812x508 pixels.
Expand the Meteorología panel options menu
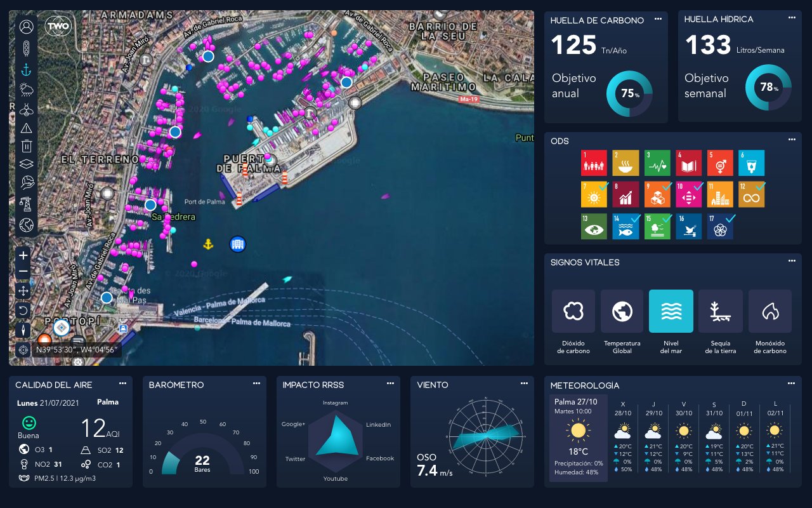coord(792,384)
